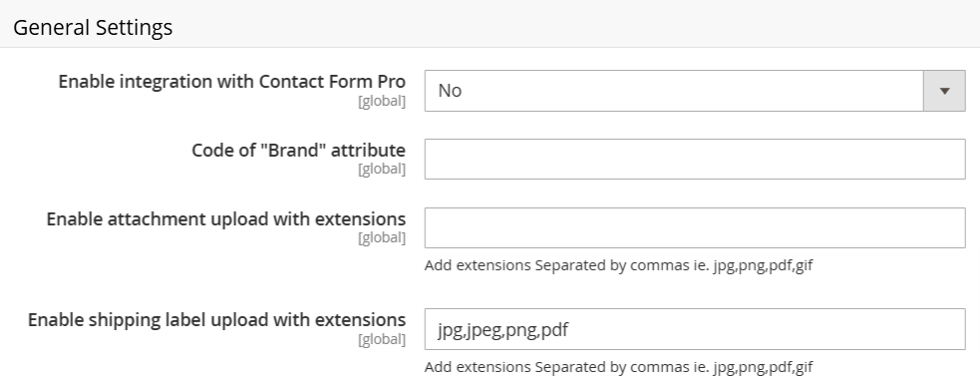Open the Contact Form Pro integration dropdown
The image size is (980, 387).
pos(695,91)
